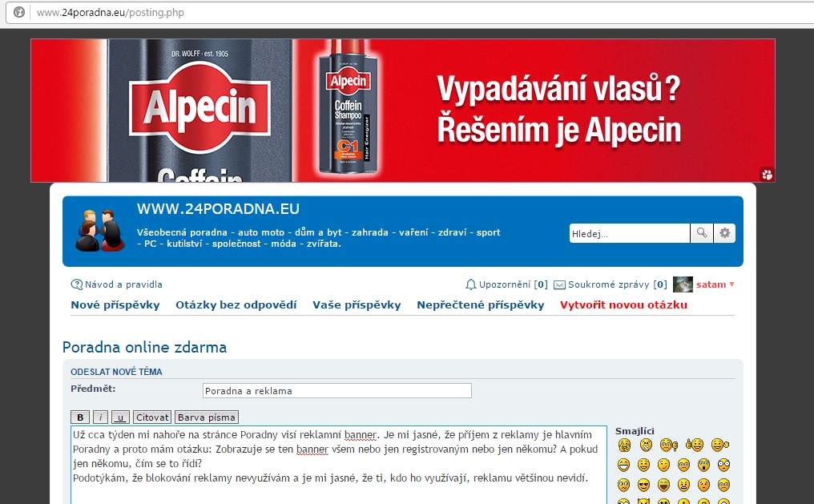Image resolution: width=814 pixels, height=504 pixels.
Task: Insert the thumbs-up smiley
Action: coord(695,445)
